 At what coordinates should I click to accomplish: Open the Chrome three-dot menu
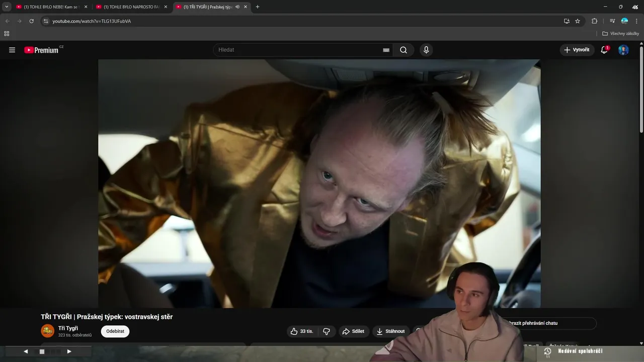[x=636, y=21]
